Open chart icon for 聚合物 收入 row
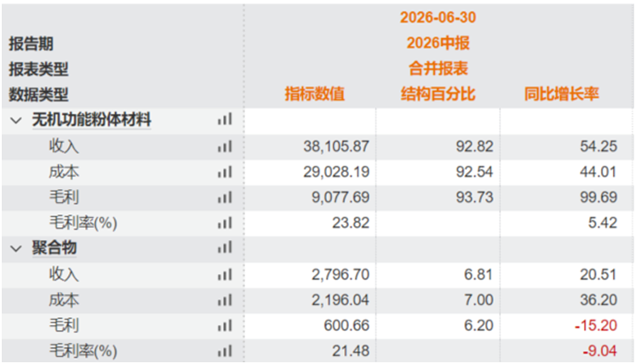Image resolution: width=636 pixels, height=364 pixels. point(225,275)
